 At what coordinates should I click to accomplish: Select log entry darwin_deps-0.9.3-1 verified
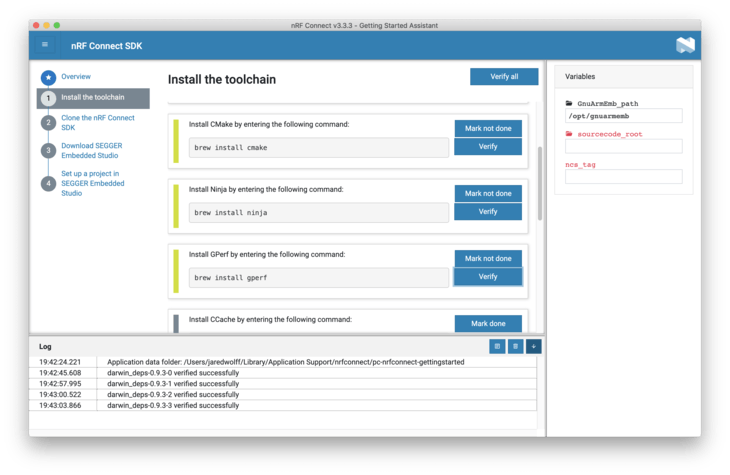(283, 383)
